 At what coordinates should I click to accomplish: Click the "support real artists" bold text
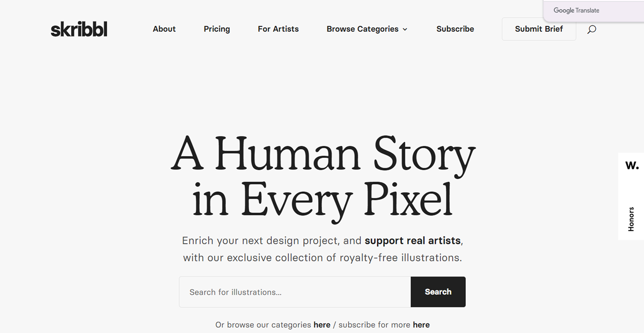pyautogui.click(x=413, y=240)
